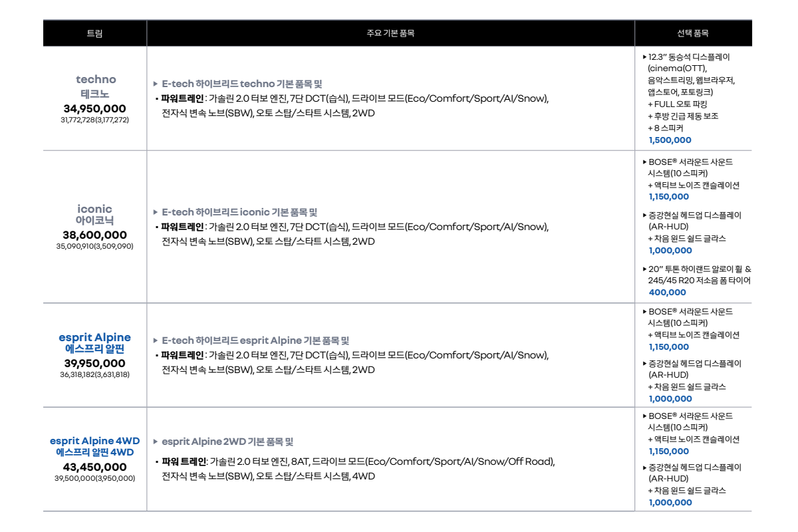Click the 후방 긴급 제동 보조 option line
The height and width of the screenshot is (532, 798).
682,116
